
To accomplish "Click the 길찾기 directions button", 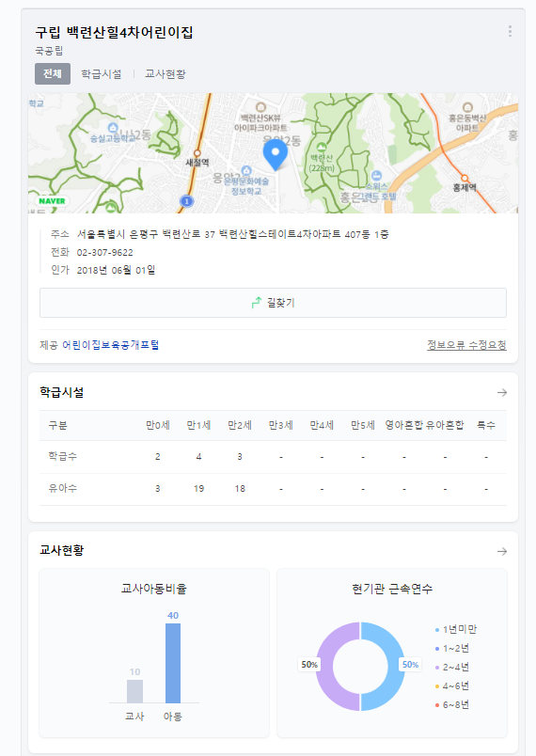I will click(x=273, y=303).
